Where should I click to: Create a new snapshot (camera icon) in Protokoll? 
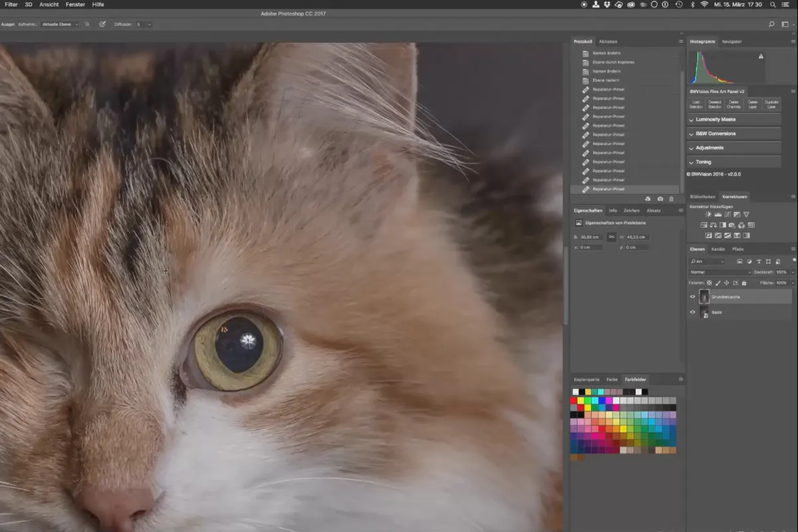coord(660,199)
